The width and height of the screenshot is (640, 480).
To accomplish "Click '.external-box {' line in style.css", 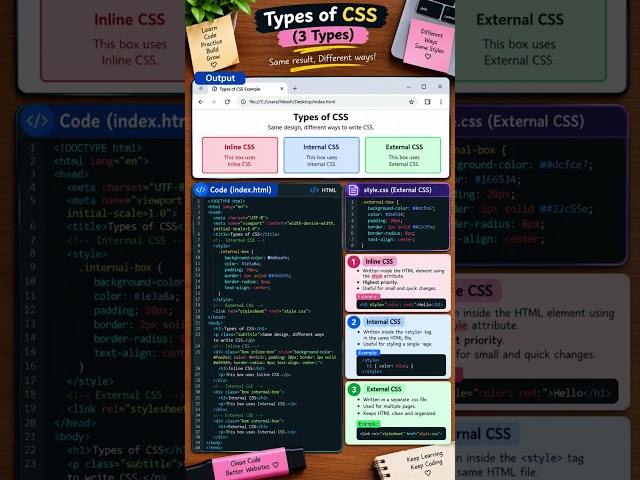I will (x=380, y=202).
